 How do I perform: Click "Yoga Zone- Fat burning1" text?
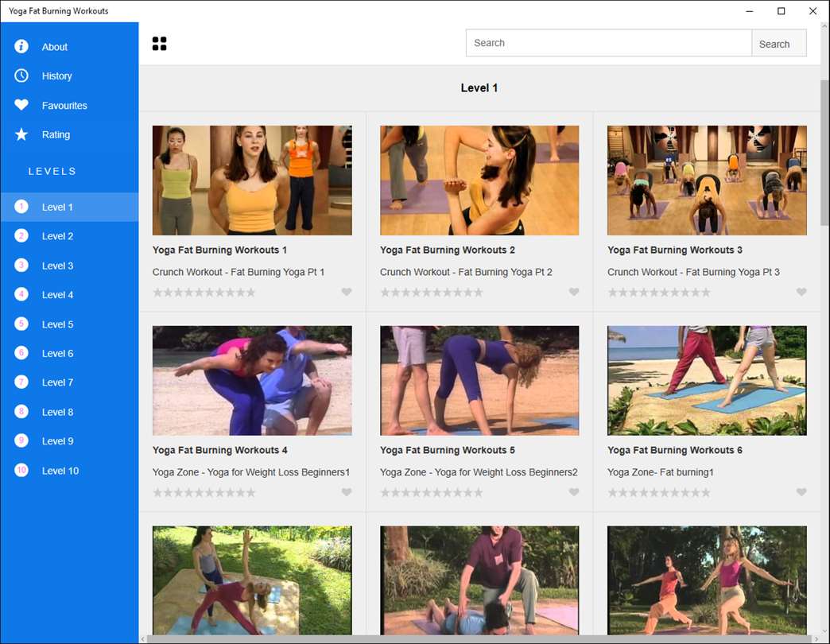click(660, 472)
